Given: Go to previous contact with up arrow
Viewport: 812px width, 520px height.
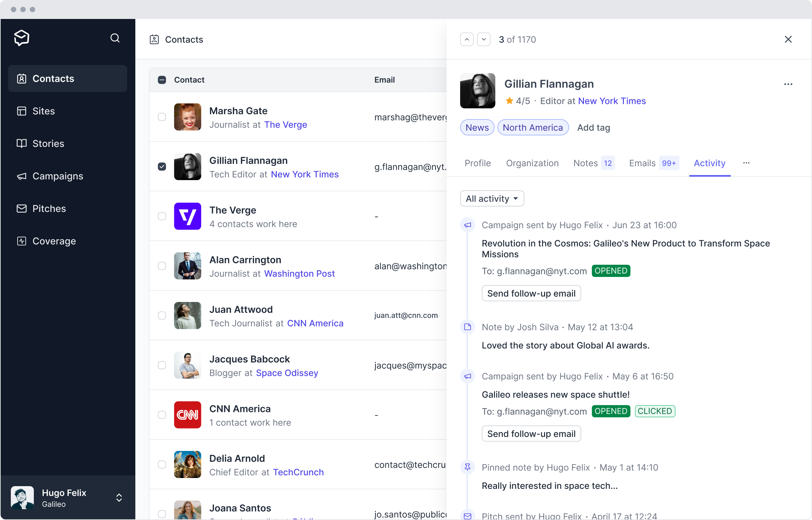Looking at the screenshot, I should 467,40.
